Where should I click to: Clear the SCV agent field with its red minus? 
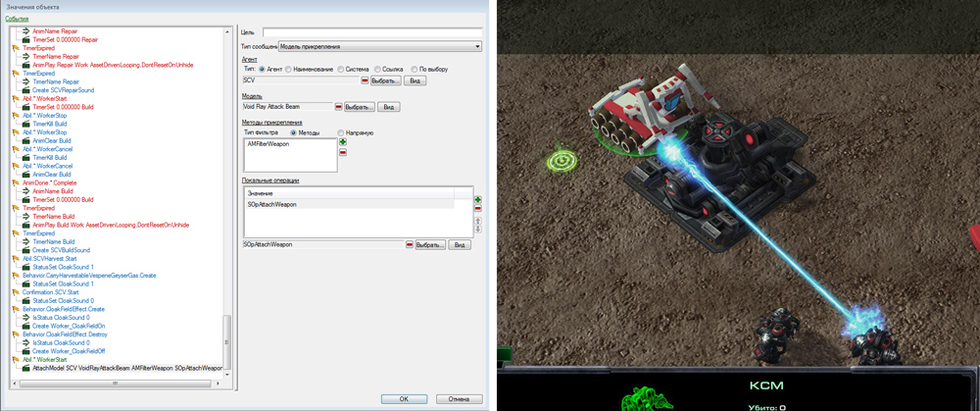point(365,80)
